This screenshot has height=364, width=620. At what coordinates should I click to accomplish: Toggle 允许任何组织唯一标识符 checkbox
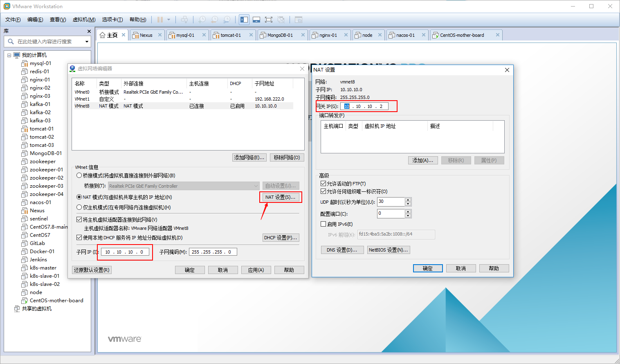[323, 191]
